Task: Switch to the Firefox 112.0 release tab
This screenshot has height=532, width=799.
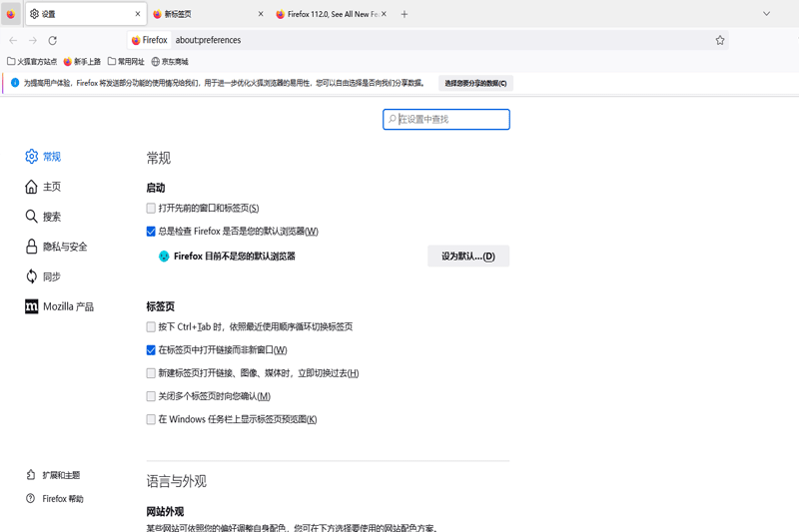Action: point(330,14)
